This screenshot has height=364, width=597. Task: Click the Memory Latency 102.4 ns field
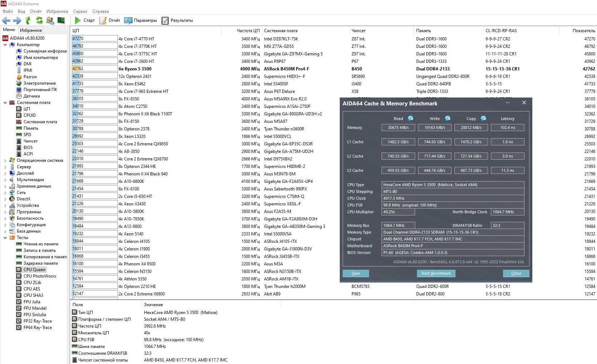point(507,128)
